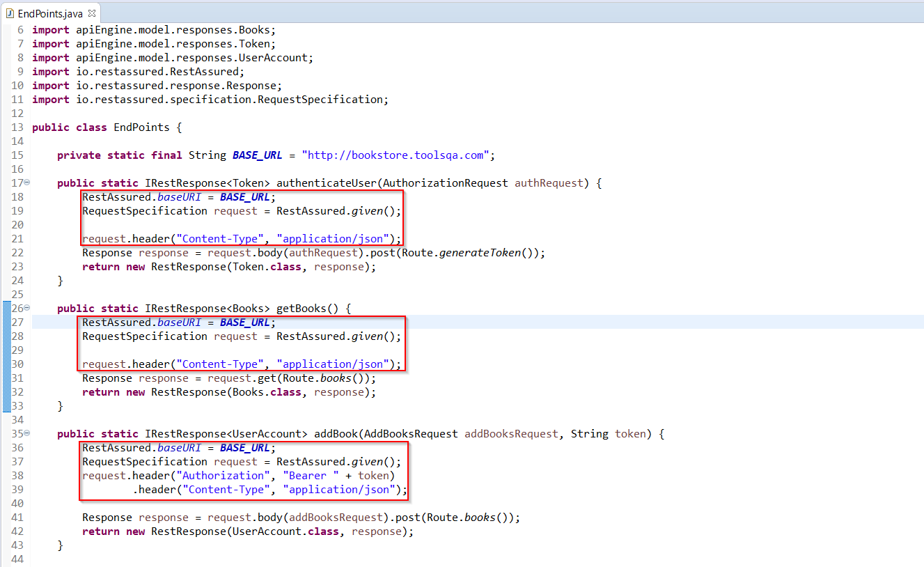Click line number 44 in the gutter

(x=17, y=559)
